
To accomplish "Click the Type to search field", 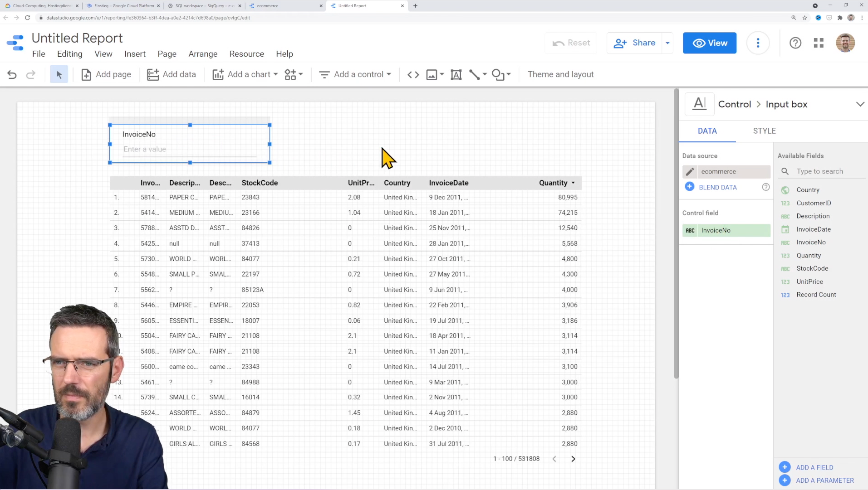I will click(829, 171).
